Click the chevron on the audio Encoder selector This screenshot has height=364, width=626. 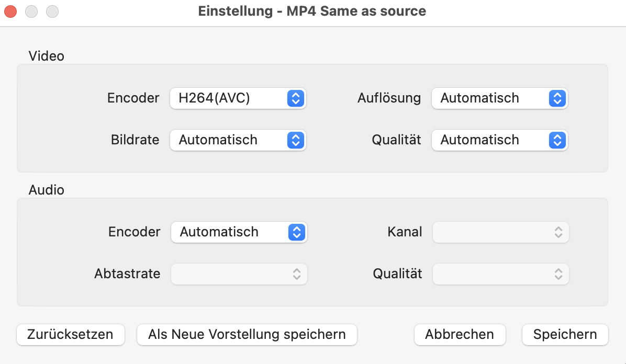297,232
